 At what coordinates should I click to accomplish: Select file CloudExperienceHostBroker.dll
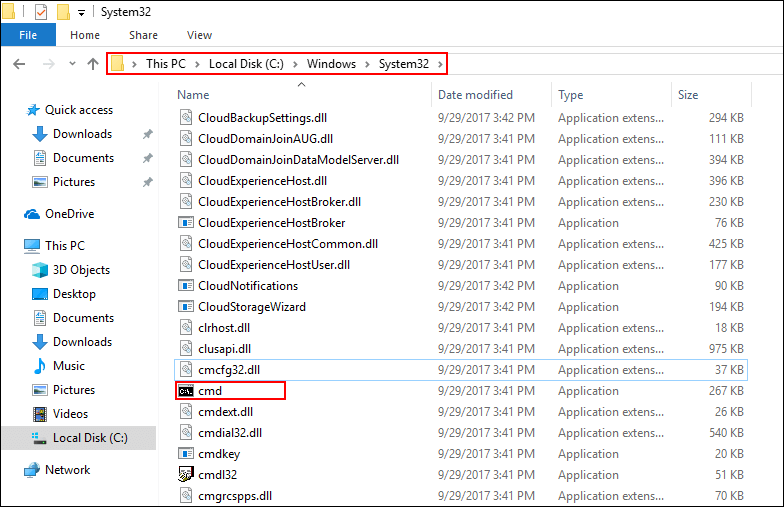280,202
